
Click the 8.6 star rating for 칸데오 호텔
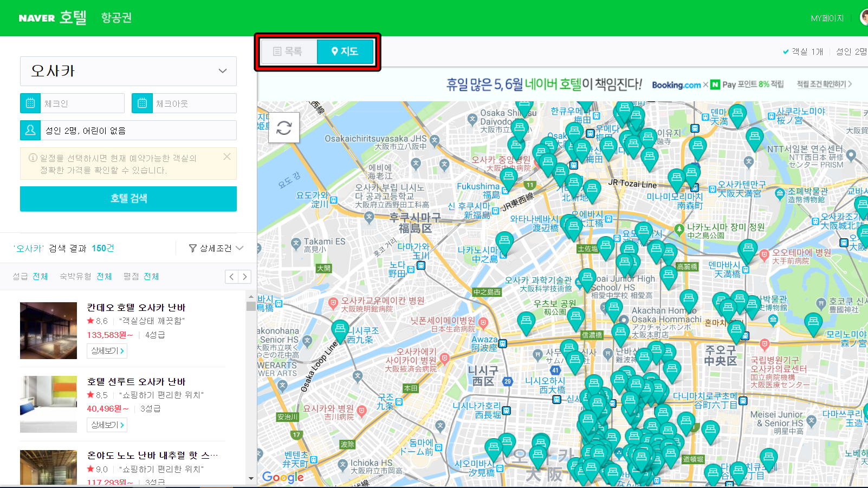point(98,321)
